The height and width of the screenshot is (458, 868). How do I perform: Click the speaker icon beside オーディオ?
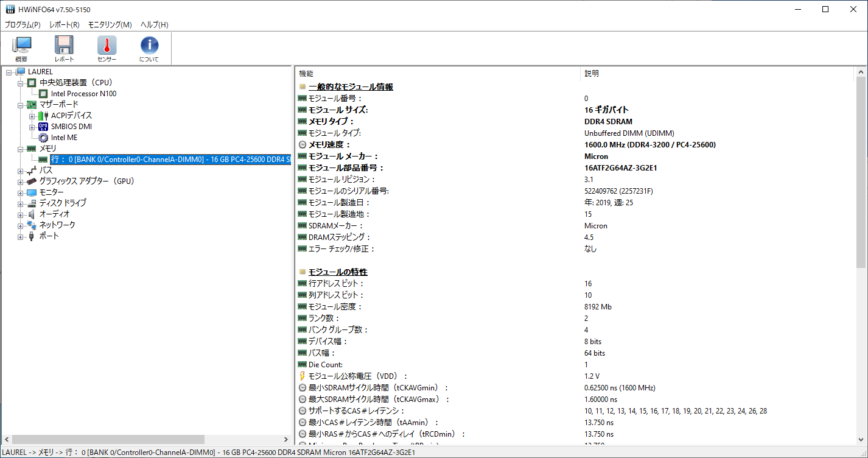[x=32, y=214]
